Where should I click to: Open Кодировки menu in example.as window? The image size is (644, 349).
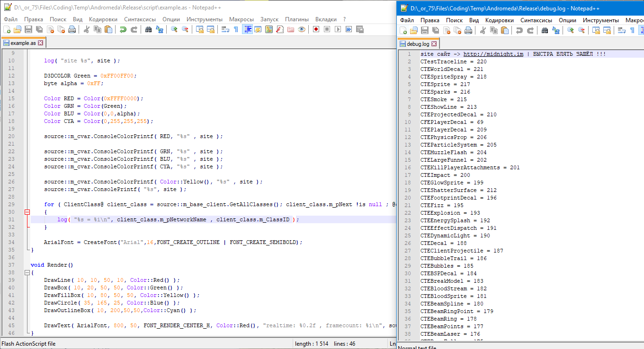103,19
